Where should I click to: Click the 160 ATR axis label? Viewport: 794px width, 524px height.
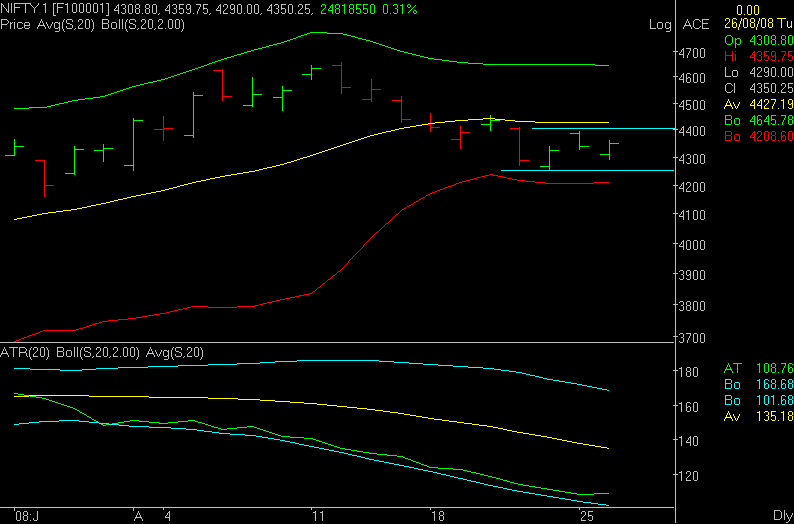(x=690, y=407)
